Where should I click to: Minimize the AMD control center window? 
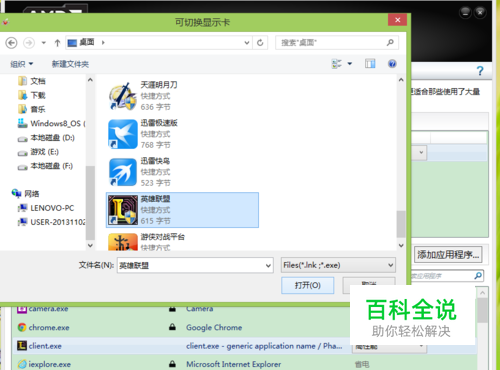(465, 13)
